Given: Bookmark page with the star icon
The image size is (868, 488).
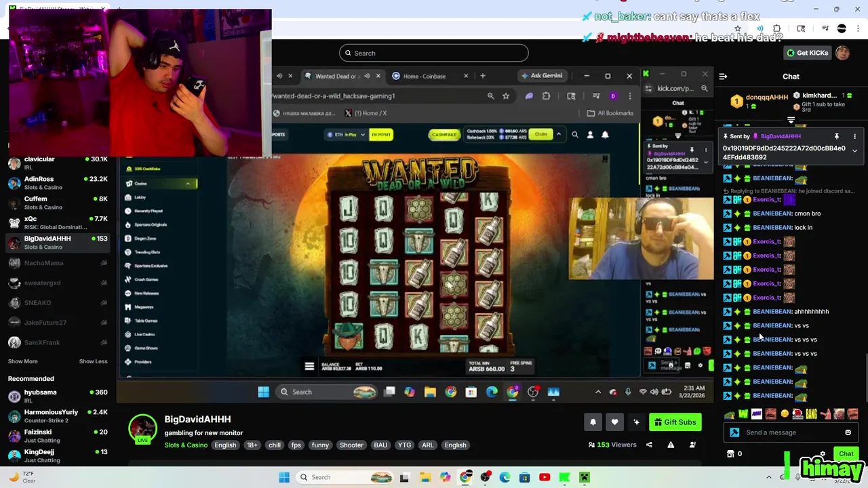Looking at the screenshot, I should click(506, 96).
